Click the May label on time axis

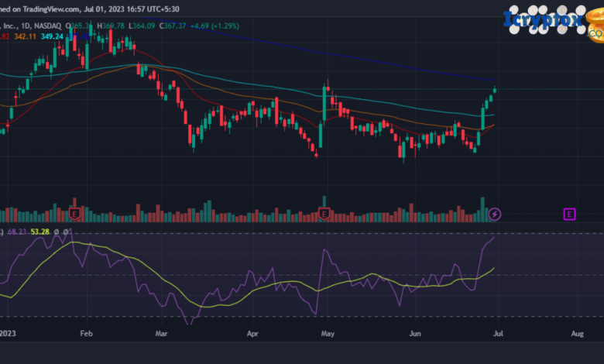tap(328, 333)
